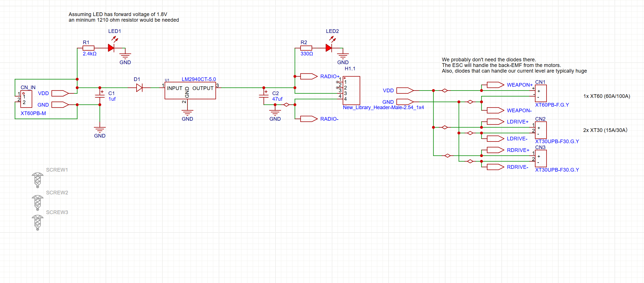Click the 'XT60PB-F.G.Y' part name text
Image resolution: width=644 pixels, height=283 pixels.
point(552,105)
